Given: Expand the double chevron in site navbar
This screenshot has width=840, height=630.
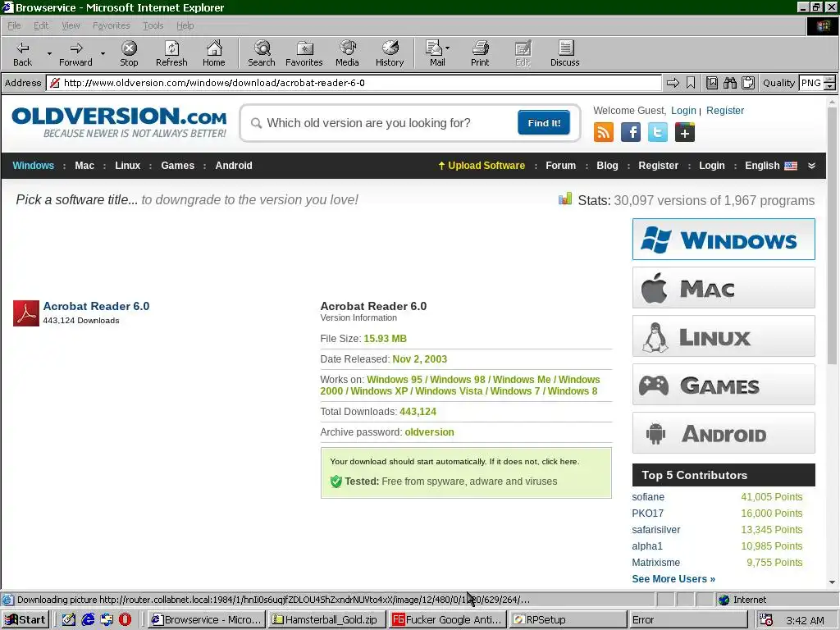Looking at the screenshot, I should click(x=811, y=166).
